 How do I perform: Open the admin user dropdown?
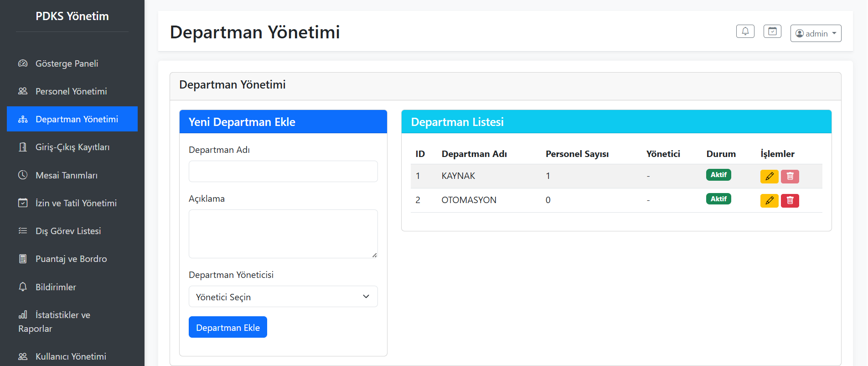(816, 33)
